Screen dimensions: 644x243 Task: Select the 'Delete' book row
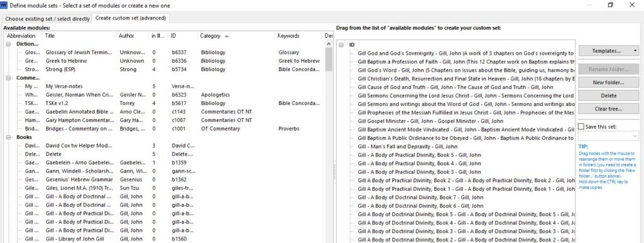click(x=164, y=154)
